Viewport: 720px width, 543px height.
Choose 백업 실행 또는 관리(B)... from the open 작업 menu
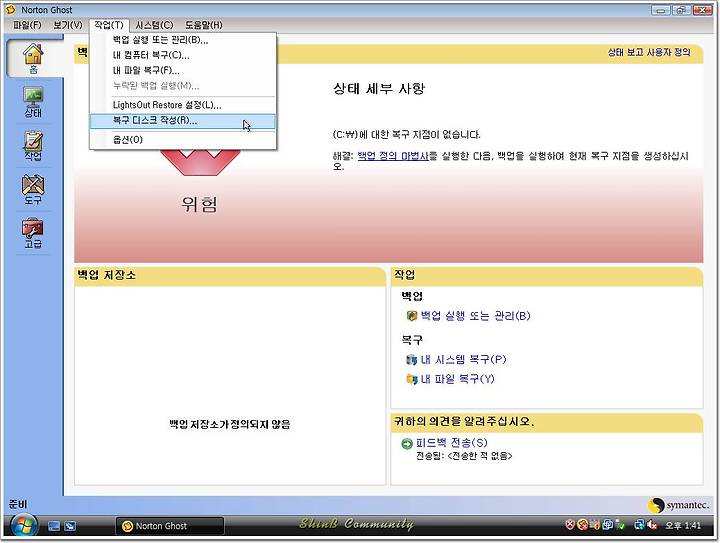(183, 40)
